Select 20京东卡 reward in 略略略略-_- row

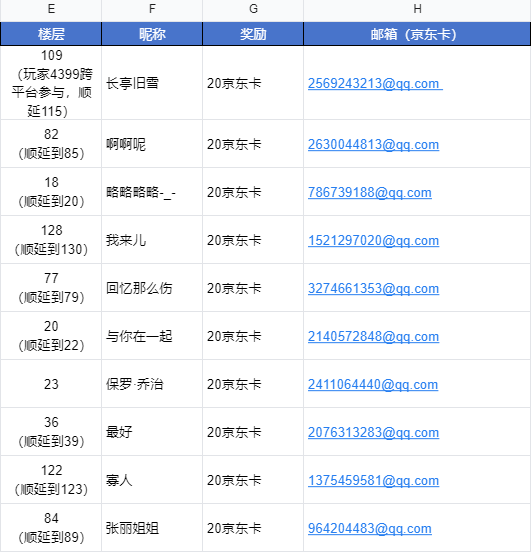coord(253,192)
